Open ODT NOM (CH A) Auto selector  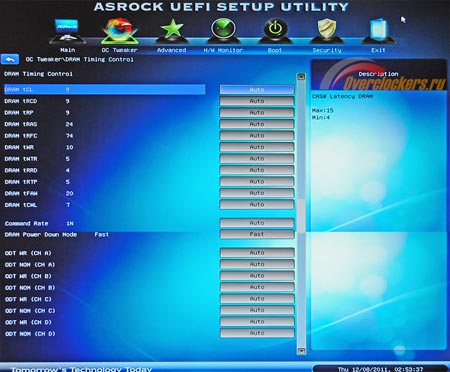[257, 264]
